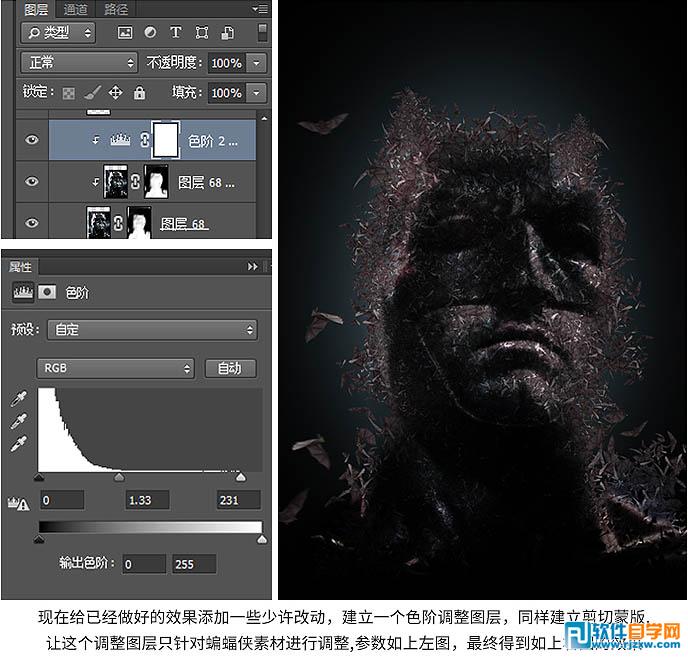The height and width of the screenshot is (658, 688).
Task: Click the histogram warning recalculation icon
Action: point(18,504)
